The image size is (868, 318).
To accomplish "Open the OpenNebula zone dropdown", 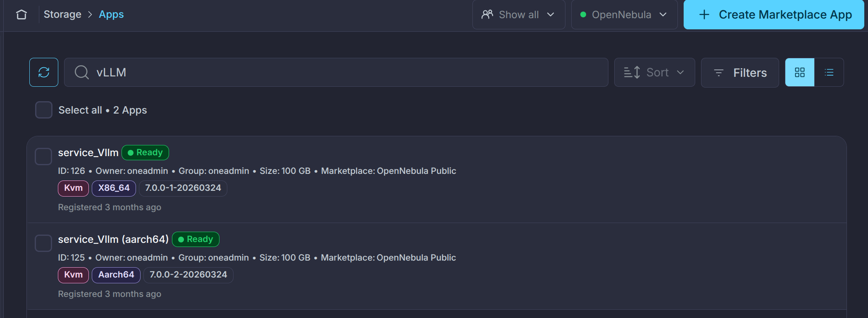I will (x=624, y=14).
